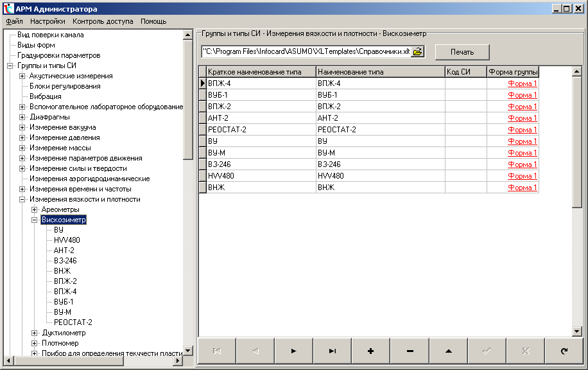Expand the Ареометры tree node
The image size is (588, 370).
pos(35,209)
